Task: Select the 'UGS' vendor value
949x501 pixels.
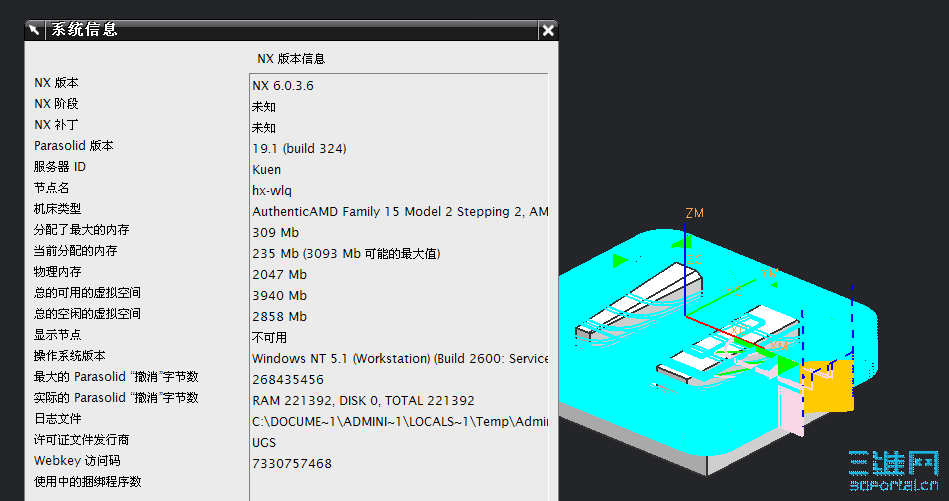Action: [x=264, y=442]
